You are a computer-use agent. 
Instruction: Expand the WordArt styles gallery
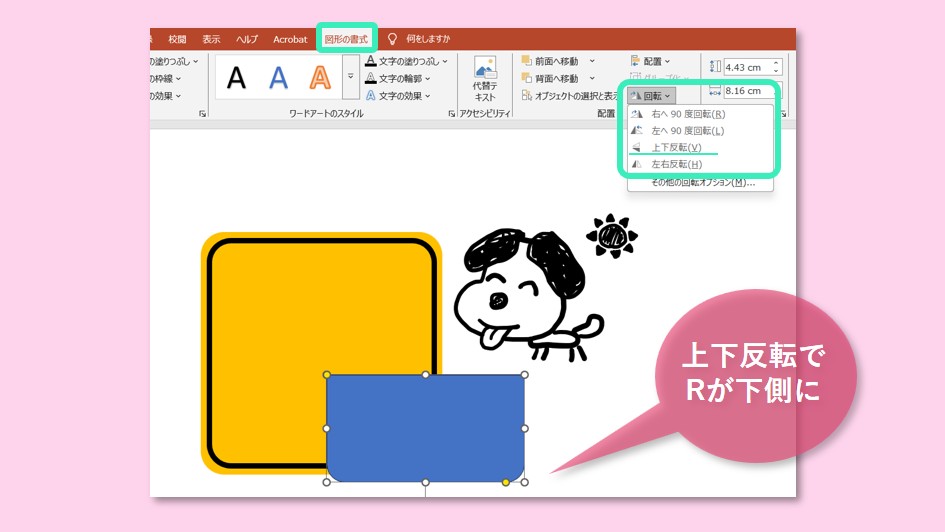(351, 77)
